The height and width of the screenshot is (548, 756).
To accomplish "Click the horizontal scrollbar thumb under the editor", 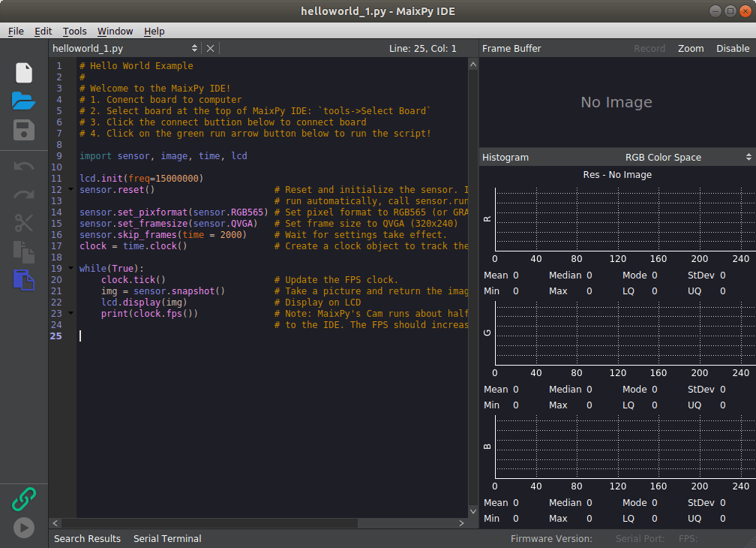I will (209, 523).
